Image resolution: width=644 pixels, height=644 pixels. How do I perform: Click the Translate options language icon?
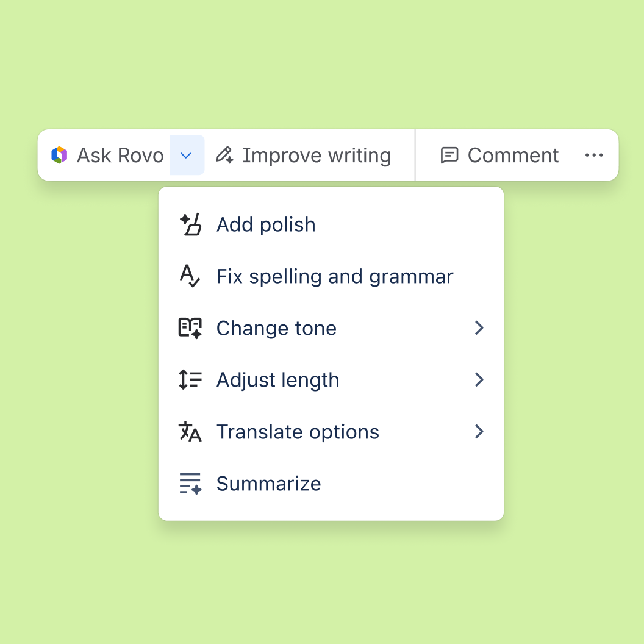pos(190,432)
